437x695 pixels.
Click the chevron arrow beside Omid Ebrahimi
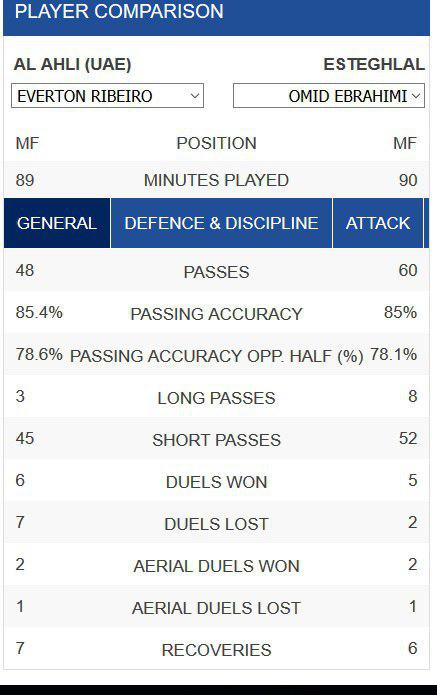click(x=416, y=96)
